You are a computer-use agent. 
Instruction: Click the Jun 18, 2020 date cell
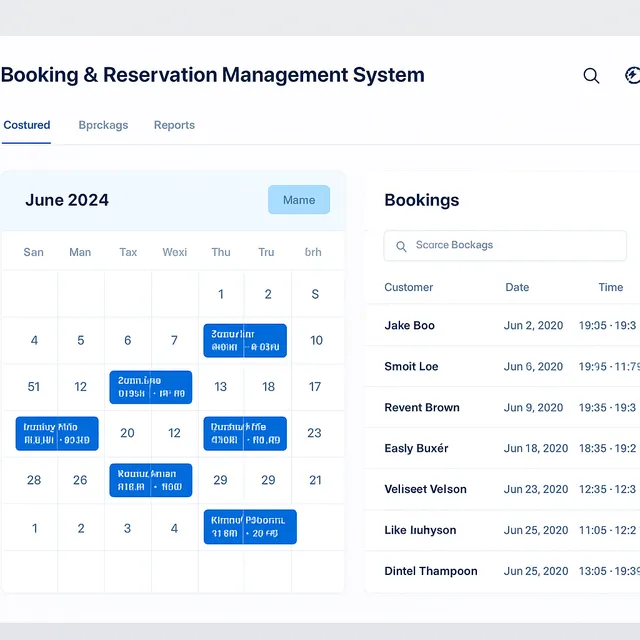536,448
